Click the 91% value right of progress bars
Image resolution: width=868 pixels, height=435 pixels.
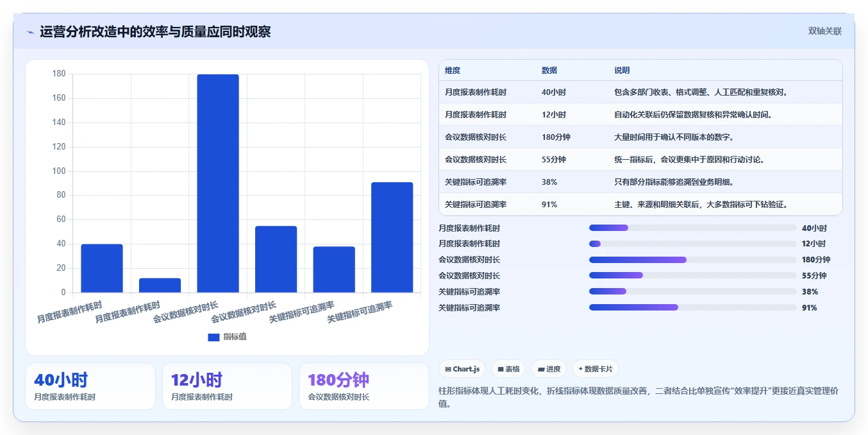coord(810,308)
